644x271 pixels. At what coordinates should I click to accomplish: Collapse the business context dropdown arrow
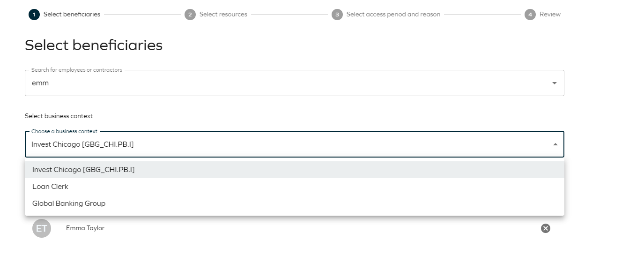(x=555, y=144)
